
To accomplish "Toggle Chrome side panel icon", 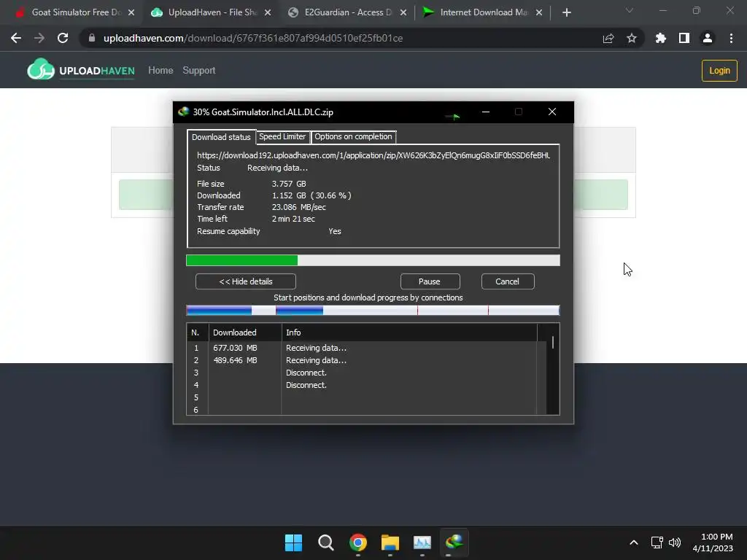I will point(684,38).
